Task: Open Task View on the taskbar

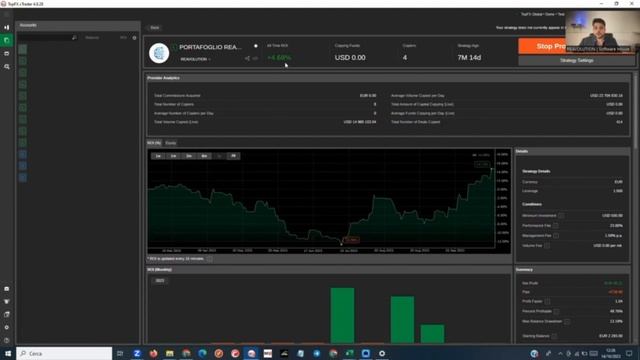Action: (x=120, y=353)
